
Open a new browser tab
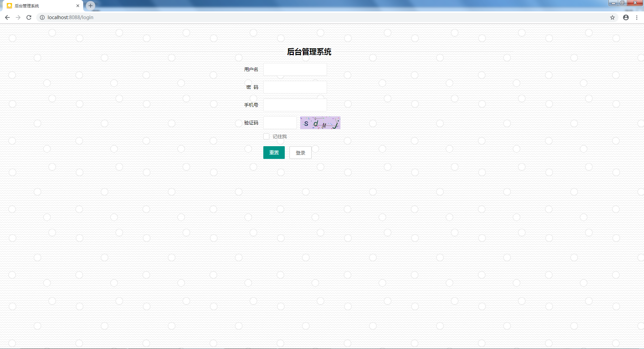tap(90, 6)
